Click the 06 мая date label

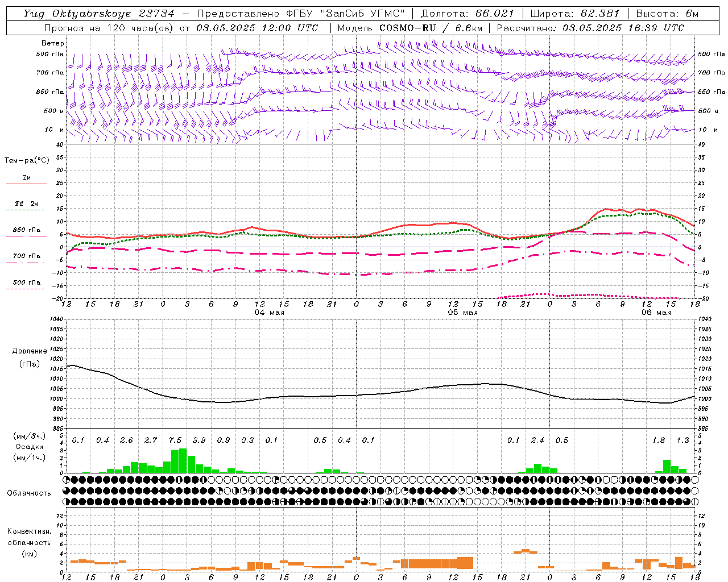(x=656, y=313)
